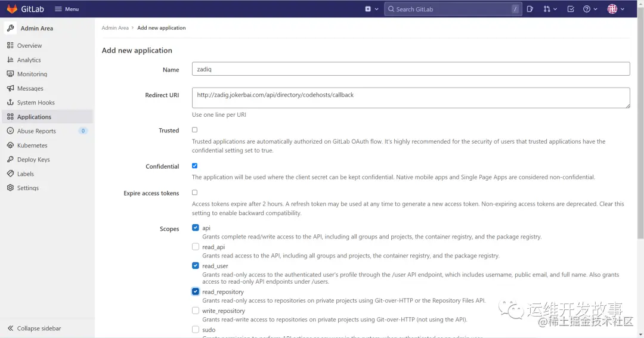Check the write_repository scope checkbox
Viewport: 644px width, 338px height.
point(196,311)
